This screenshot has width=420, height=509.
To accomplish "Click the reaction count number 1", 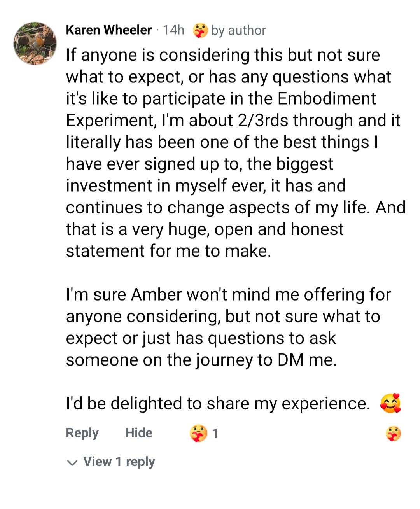I will pos(215,433).
